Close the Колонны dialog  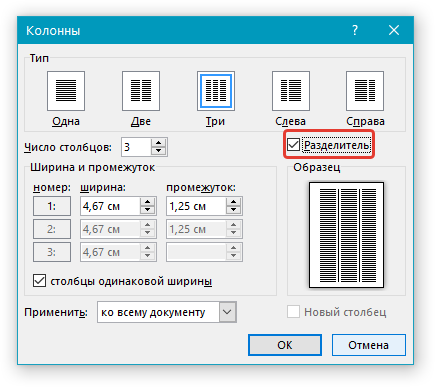[x=394, y=30]
